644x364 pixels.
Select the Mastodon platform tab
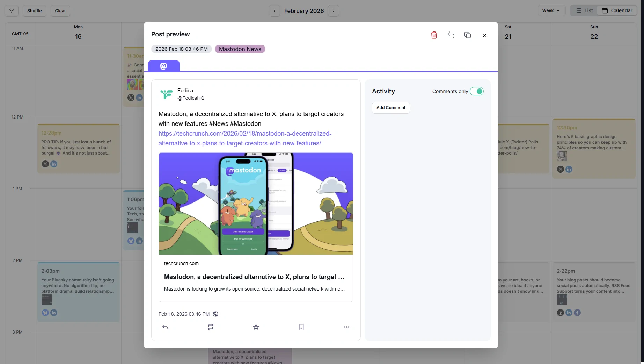[x=164, y=66]
